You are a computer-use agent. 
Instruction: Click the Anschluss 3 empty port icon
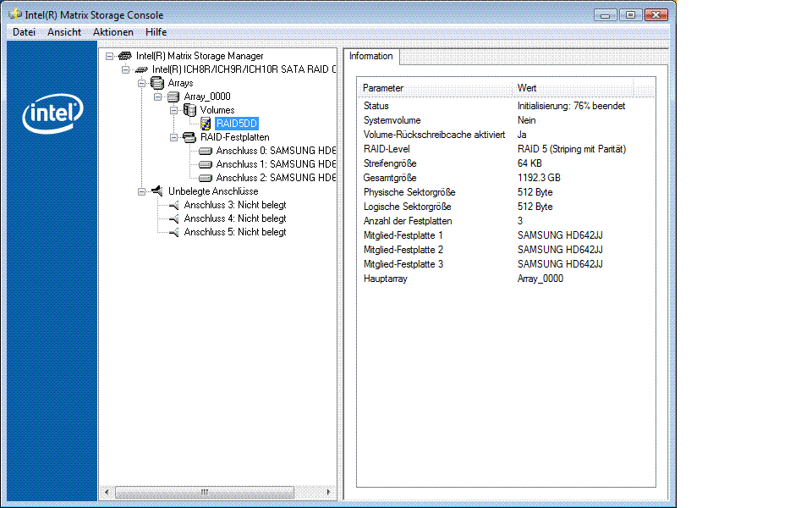coord(174,205)
